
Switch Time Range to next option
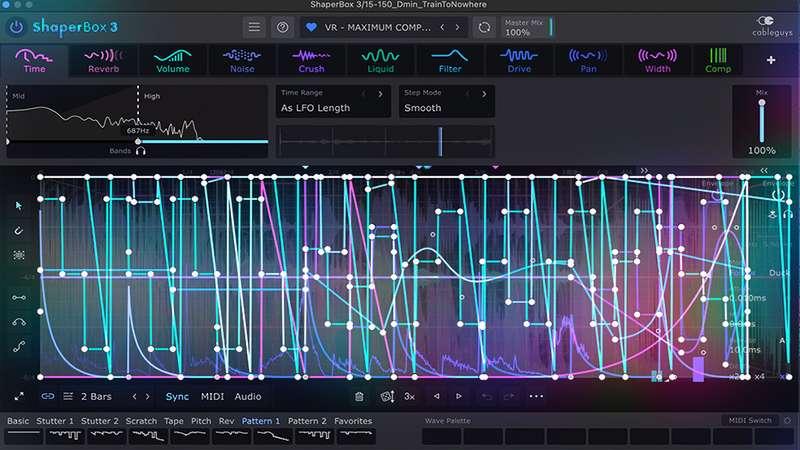380,94
